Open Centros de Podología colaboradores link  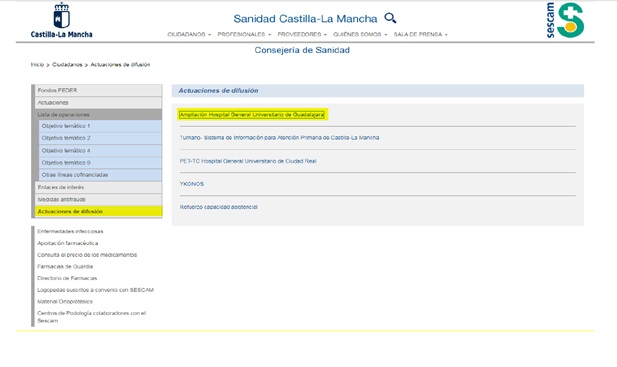point(91,317)
